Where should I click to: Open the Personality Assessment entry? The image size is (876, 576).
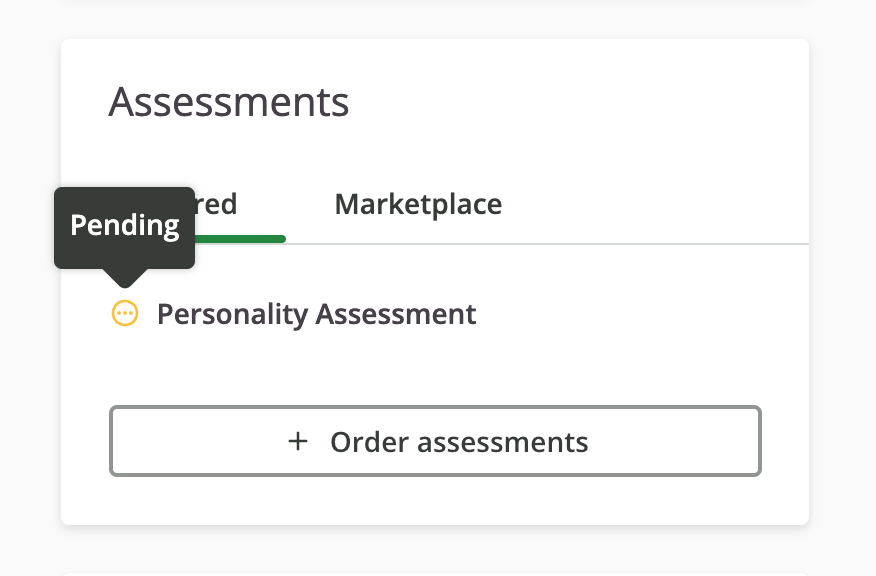(316, 314)
